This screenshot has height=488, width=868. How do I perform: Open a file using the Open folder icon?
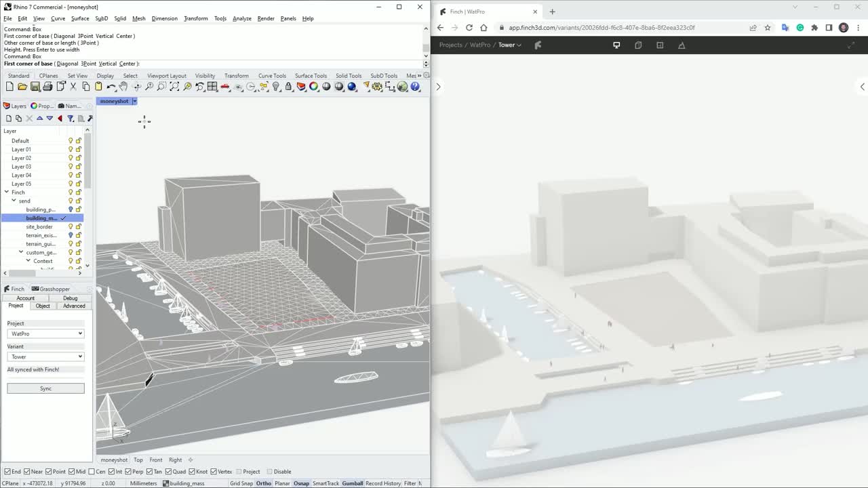pyautogui.click(x=22, y=87)
